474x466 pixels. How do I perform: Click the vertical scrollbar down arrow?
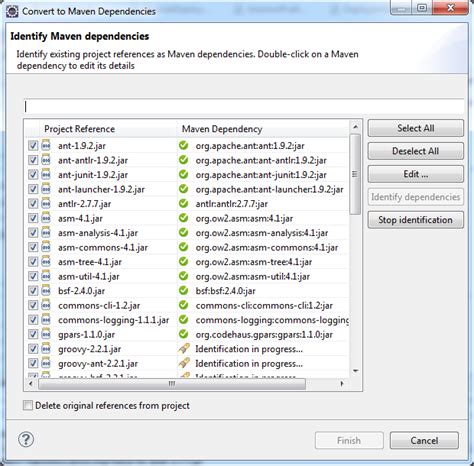pos(355,371)
